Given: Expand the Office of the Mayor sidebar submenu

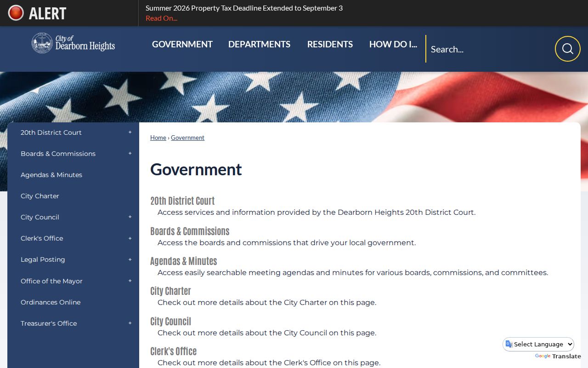Looking at the screenshot, I should 130,281.
